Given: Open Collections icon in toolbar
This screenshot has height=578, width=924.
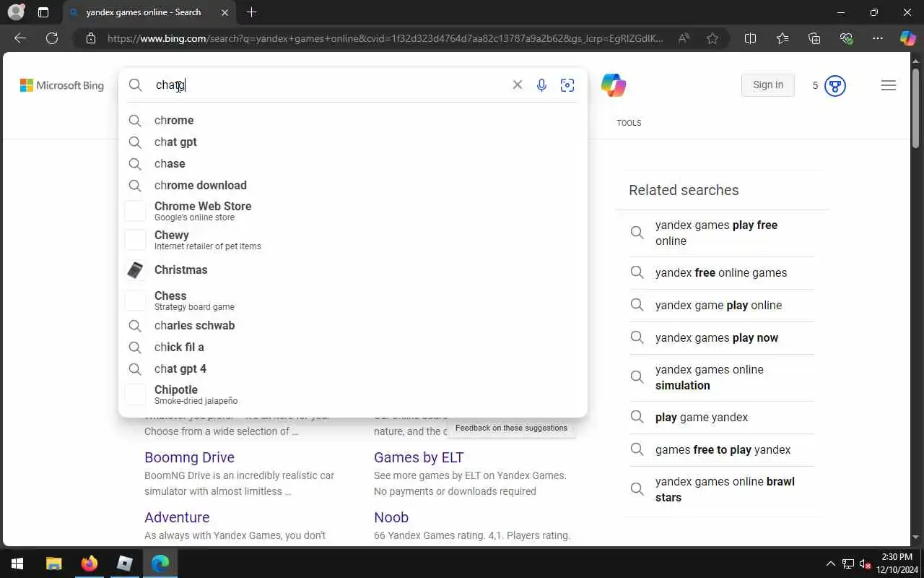Looking at the screenshot, I should coord(814,38).
